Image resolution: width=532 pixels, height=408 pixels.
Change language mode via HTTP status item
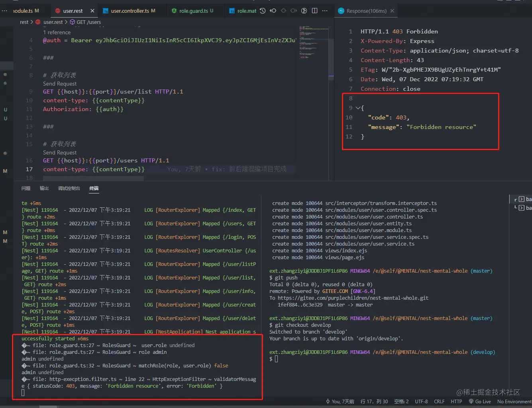point(456,401)
